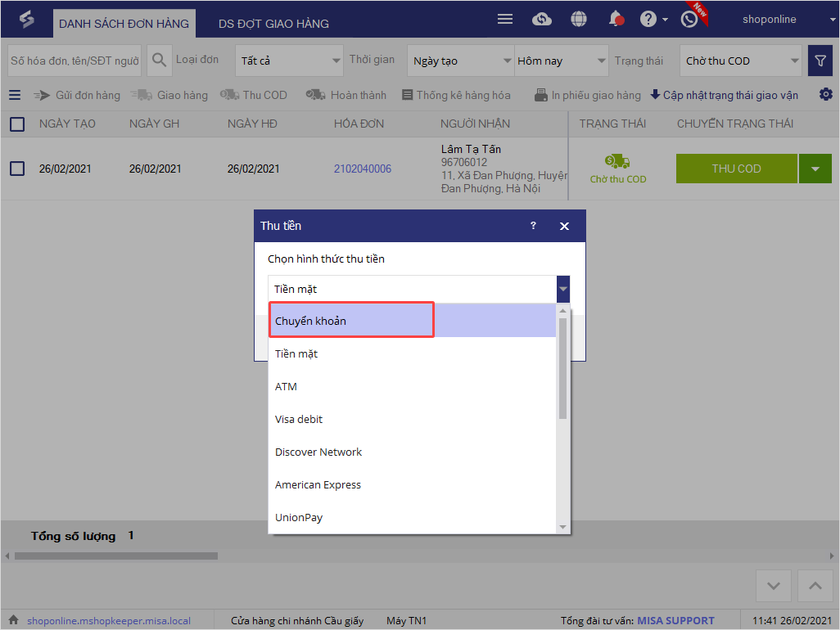Select American Express option
Viewport: 840px width, 630px height.
click(412, 484)
